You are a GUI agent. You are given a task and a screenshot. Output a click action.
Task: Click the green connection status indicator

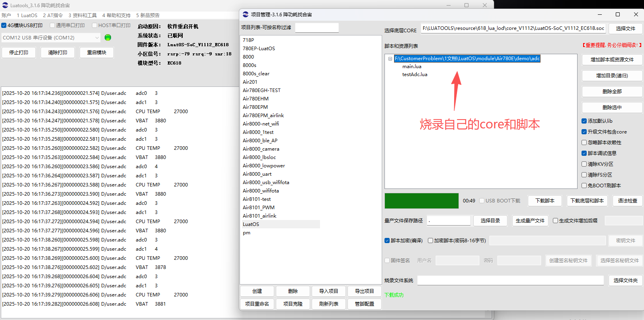[107, 37]
